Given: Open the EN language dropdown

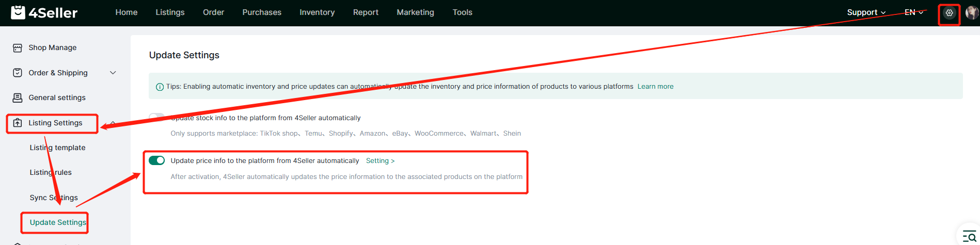Looking at the screenshot, I should coord(913,12).
